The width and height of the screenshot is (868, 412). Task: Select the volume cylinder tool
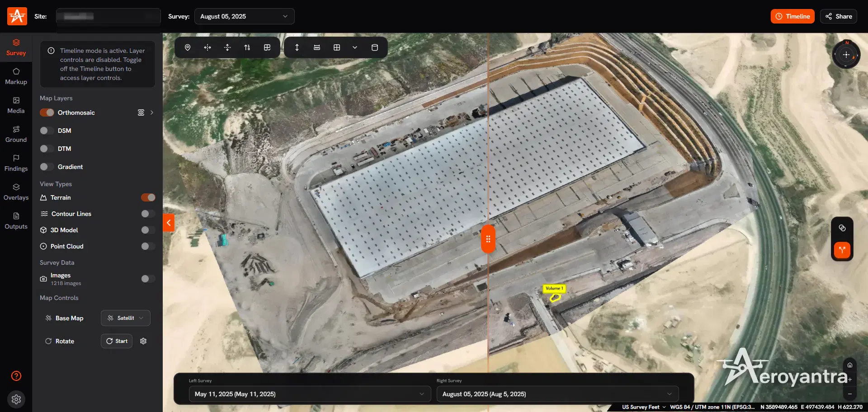click(375, 47)
